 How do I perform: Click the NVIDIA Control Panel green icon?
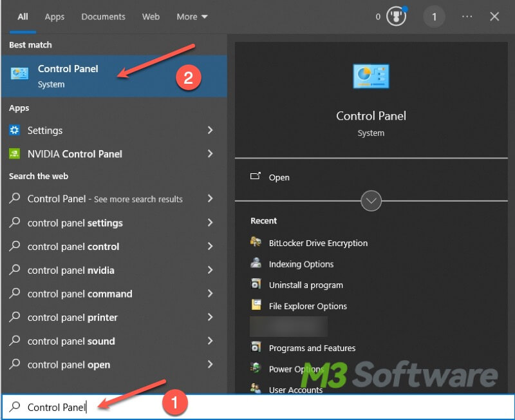click(14, 153)
